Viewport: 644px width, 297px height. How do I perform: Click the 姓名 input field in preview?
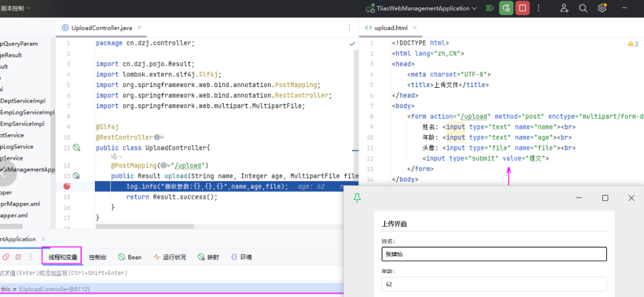(x=494, y=254)
